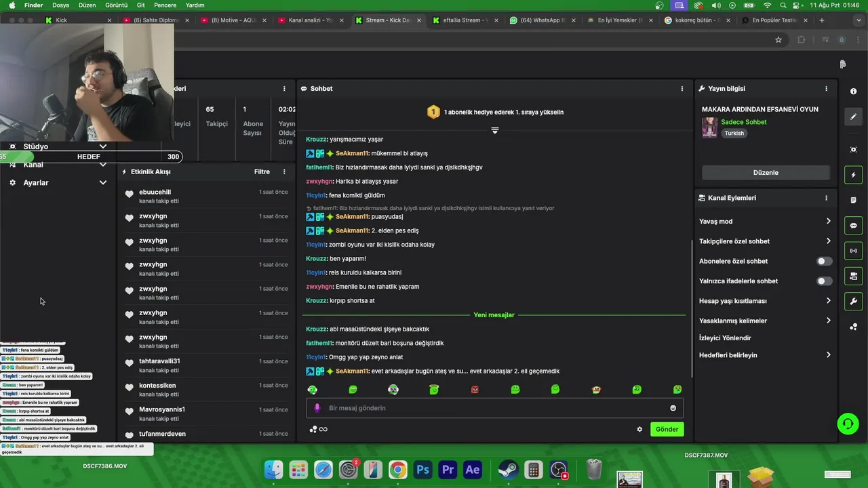Open Photoshop from the Dock
868x488 pixels.
[x=423, y=470]
